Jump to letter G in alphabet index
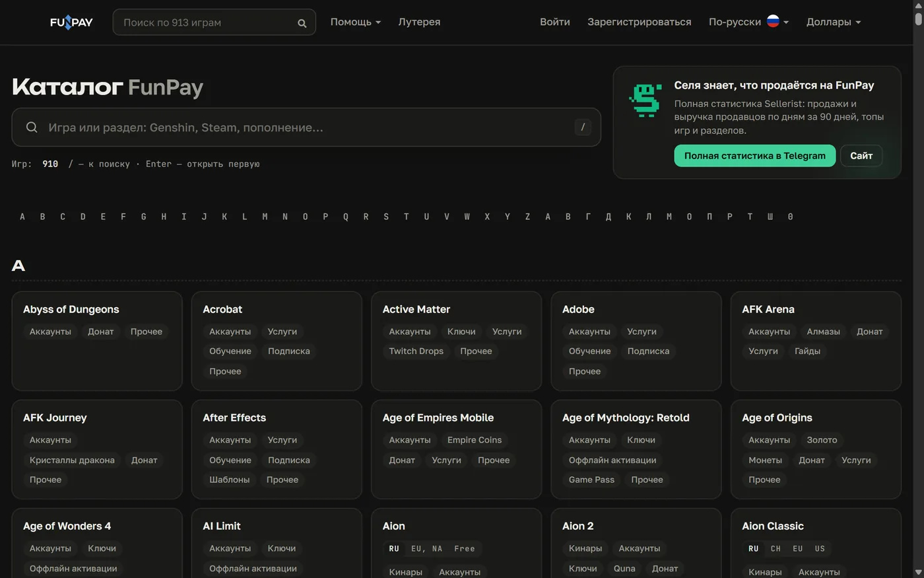 (143, 217)
